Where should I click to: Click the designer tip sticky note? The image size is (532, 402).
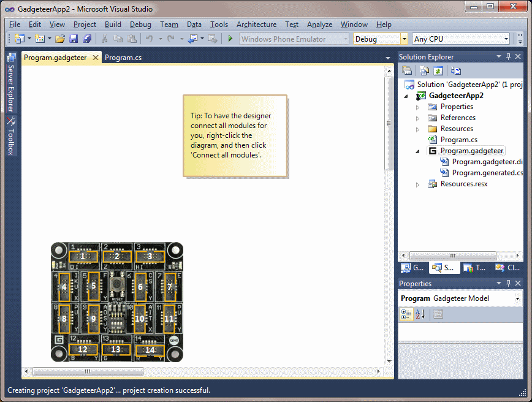(x=235, y=135)
